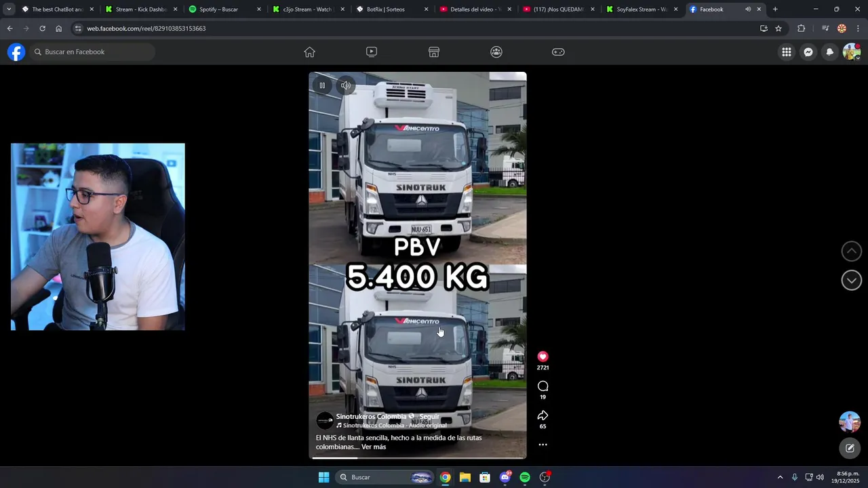Image resolution: width=868 pixels, height=488 pixels.
Task: Switch to c3jo Stream browser tab
Action: click(x=308, y=9)
